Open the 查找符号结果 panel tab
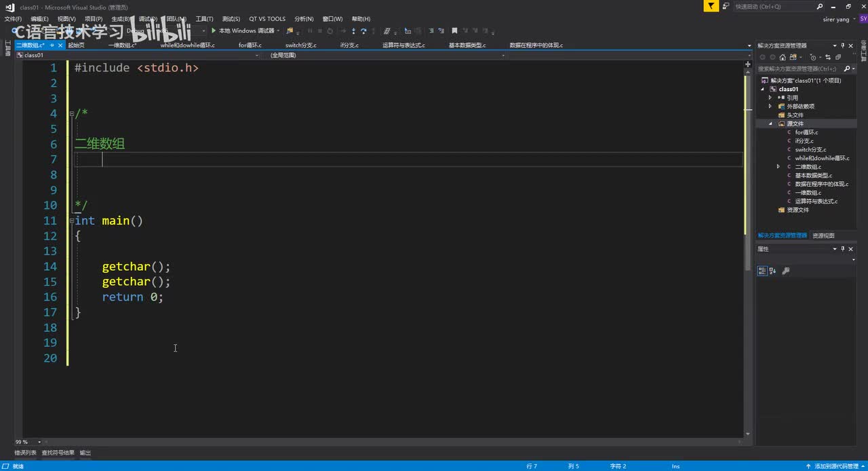This screenshot has height=471, width=868. (x=58, y=453)
